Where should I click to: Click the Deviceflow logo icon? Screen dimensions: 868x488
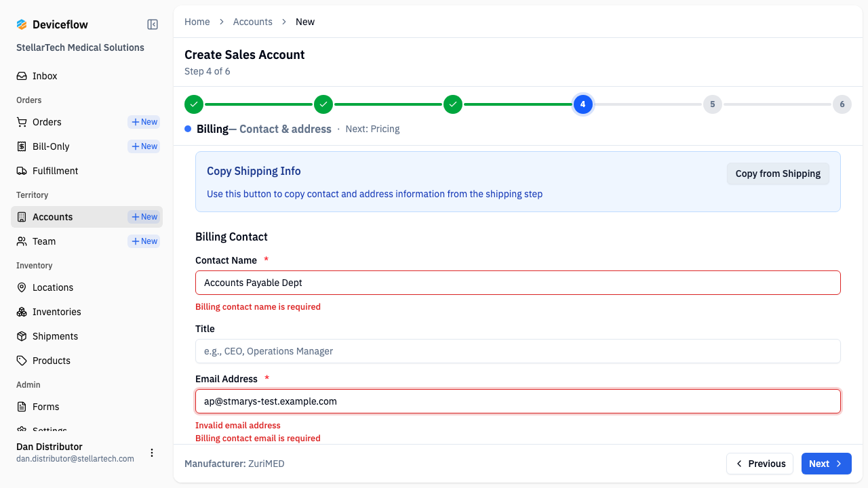22,24
